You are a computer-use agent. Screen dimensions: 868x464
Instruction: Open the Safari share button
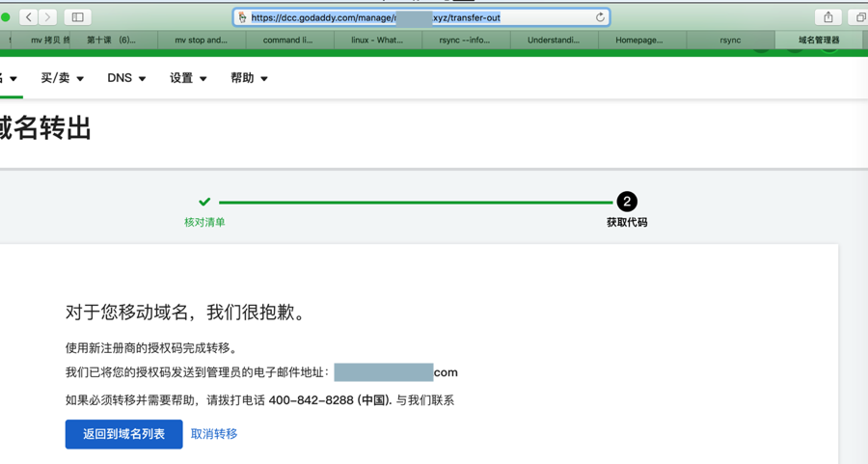[x=828, y=17]
